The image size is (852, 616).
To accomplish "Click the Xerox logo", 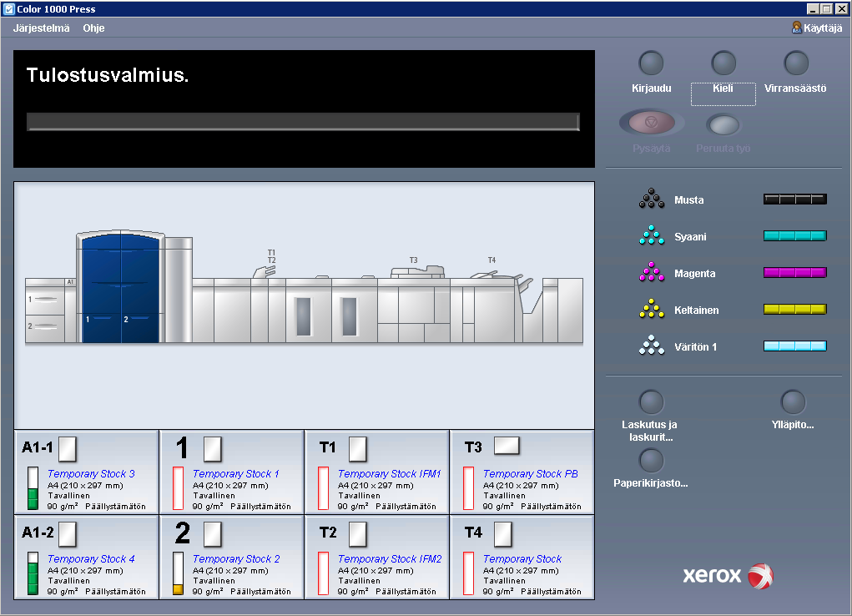I will tap(728, 576).
